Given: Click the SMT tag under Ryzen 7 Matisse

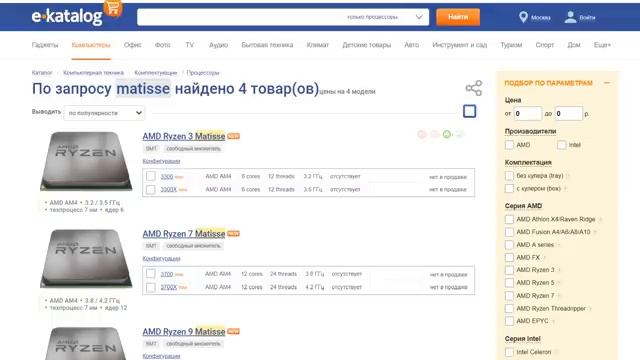Looking at the screenshot, I should click(x=151, y=246).
